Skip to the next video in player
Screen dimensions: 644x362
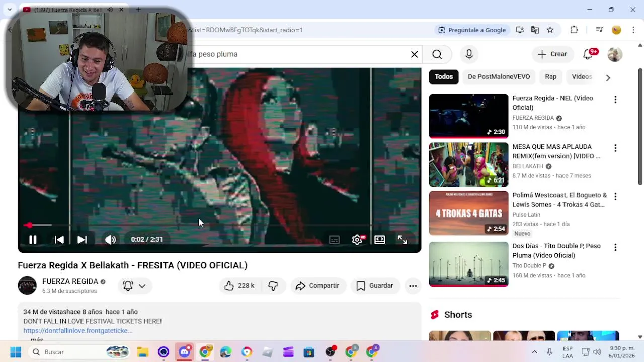82,240
